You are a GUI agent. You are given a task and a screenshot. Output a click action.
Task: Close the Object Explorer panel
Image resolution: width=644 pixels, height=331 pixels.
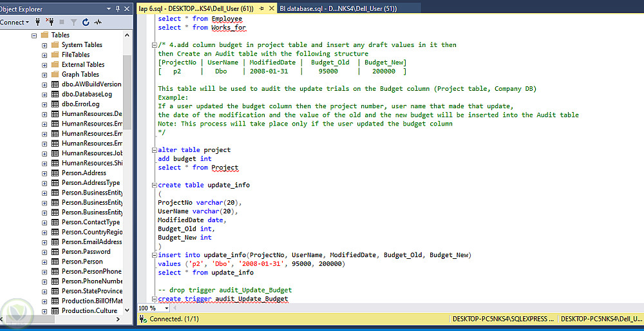(126, 8)
